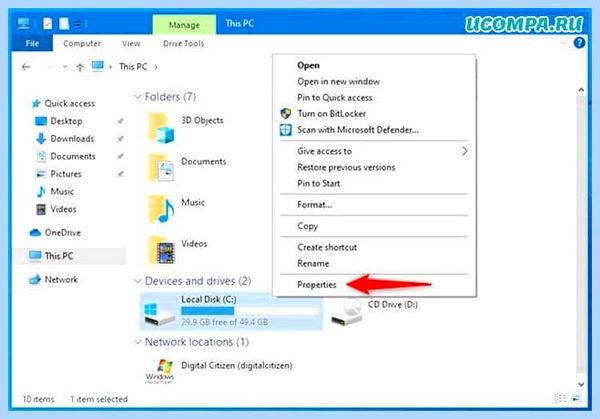
Task: Collapse the Network locations (1) group
Action: pos(137,342)
